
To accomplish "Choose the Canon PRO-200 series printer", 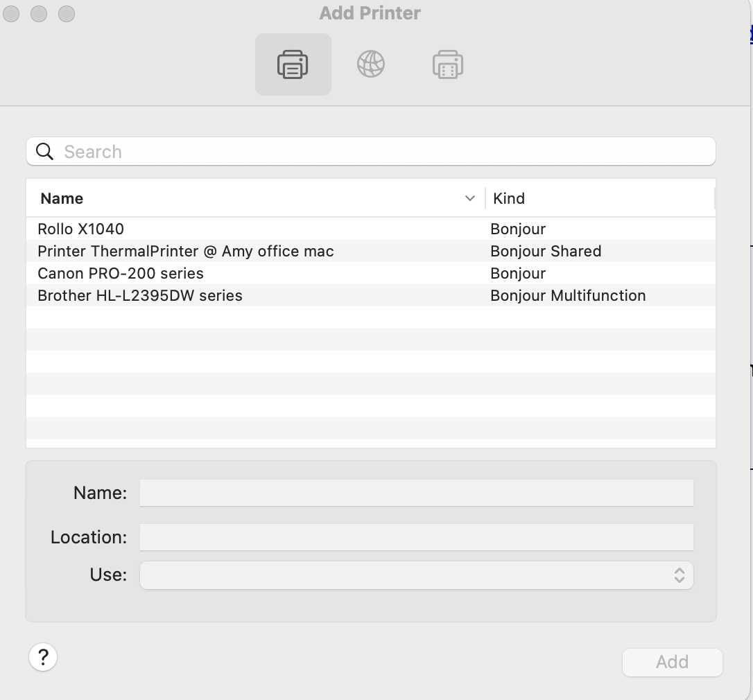I will click(121, 274).
